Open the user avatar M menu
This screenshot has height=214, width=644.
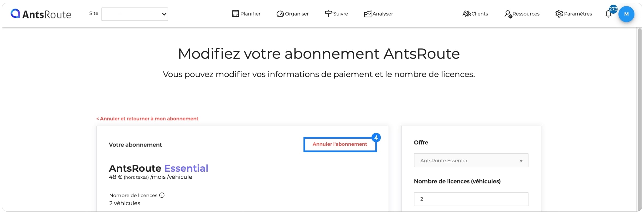pos(626,14)
